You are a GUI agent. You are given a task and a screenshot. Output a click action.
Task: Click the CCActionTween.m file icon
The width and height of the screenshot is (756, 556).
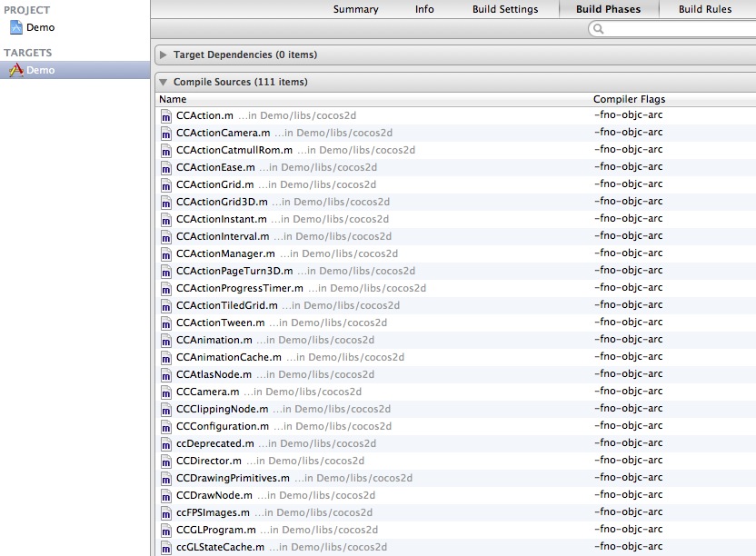(166, 323)
